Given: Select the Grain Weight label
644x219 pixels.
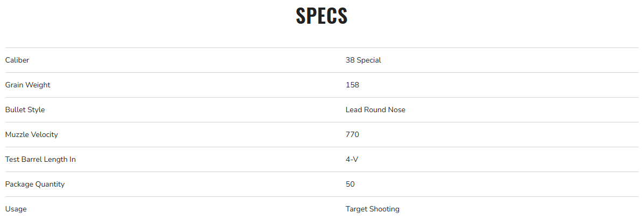Looking at the screenshot, I should point(27,85).
